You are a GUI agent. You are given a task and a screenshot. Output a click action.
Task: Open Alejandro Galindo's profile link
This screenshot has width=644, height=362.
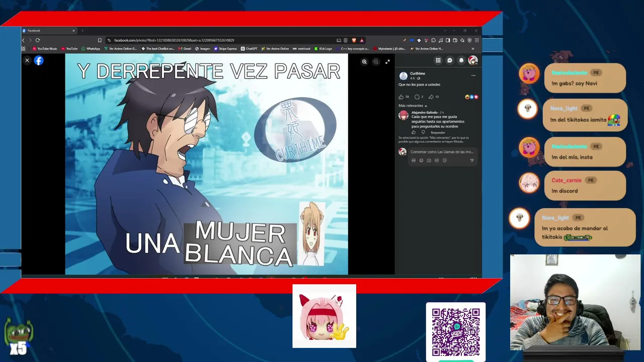[425, 113]
